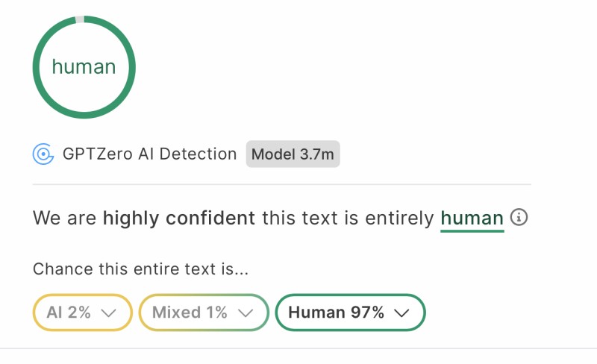The height and width of the screenshot is (364, 597).
Task: Click the info icon beside underlined human
Action: (519, 217)
